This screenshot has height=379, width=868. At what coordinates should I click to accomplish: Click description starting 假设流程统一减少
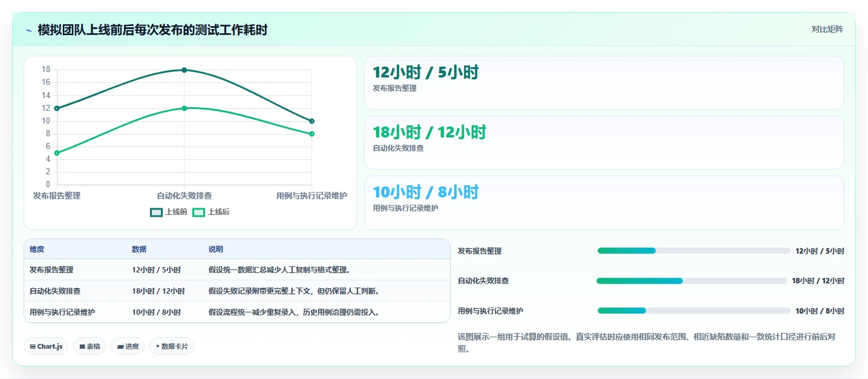point(294,312)
